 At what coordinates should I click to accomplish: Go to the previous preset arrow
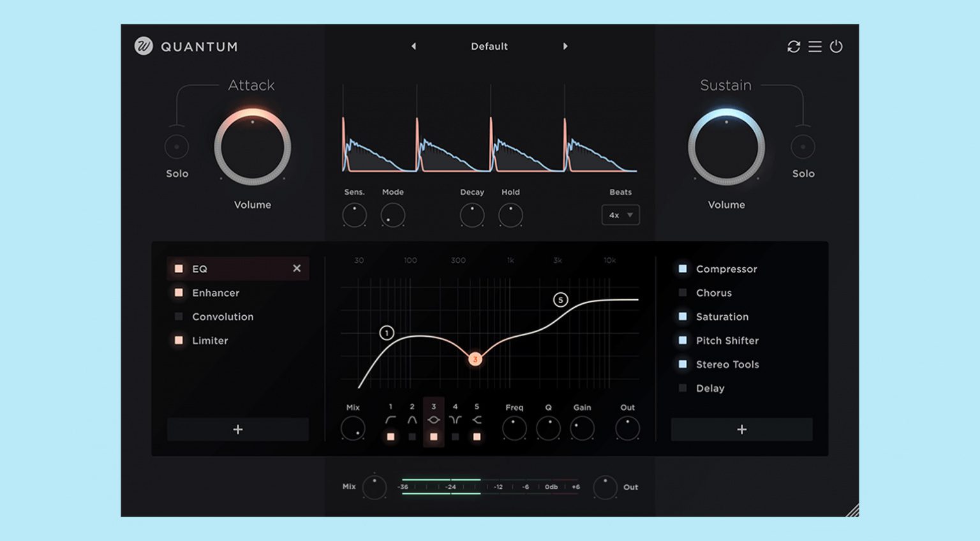pos(413,47)
